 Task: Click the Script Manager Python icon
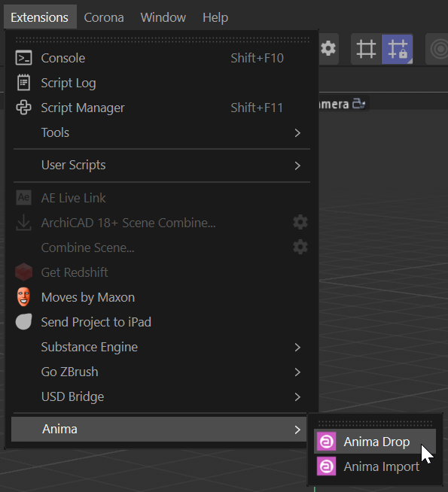(x=23, y=108)
